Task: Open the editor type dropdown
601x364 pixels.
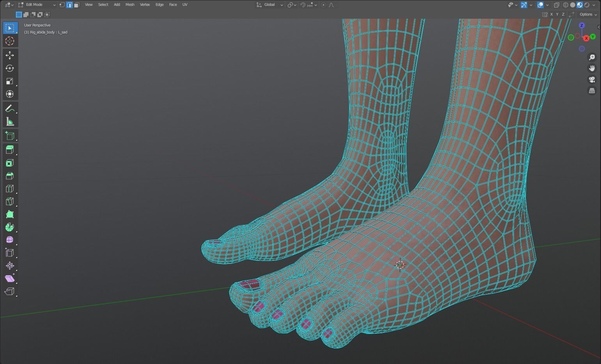Action: tap(9, 5)
